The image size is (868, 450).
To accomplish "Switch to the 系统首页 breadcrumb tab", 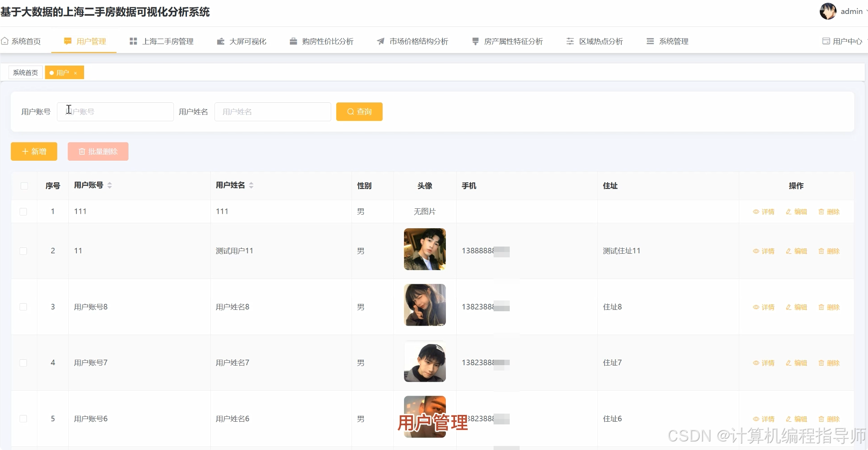I will coord(25,72).
